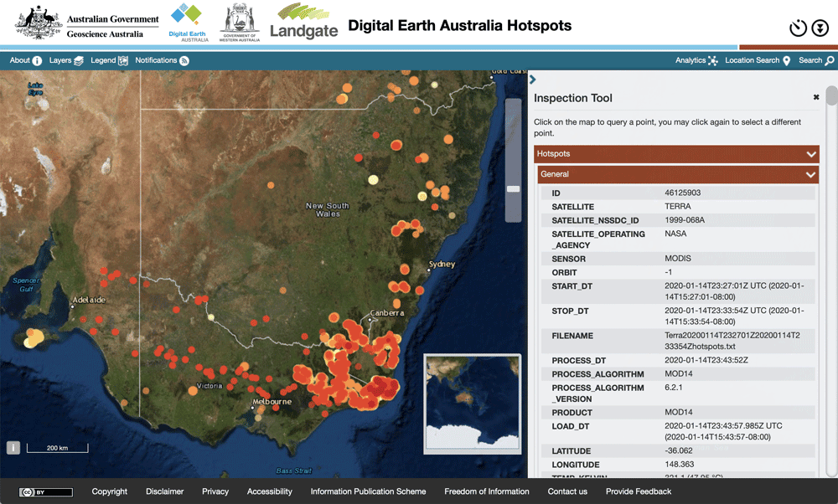Image resolution: width=838 pixels, height=504 pixels.
Task: Open the Privacy link
Action: (215, 491)
